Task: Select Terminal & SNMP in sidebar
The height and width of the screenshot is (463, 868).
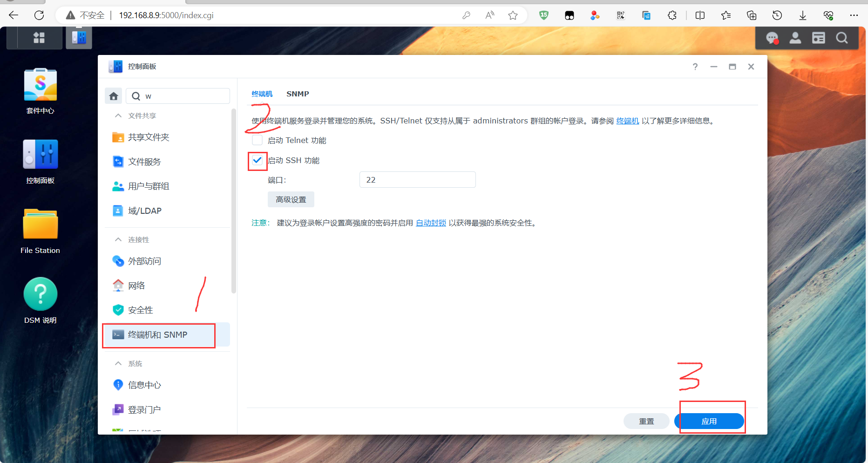Action: click(158, 335)
